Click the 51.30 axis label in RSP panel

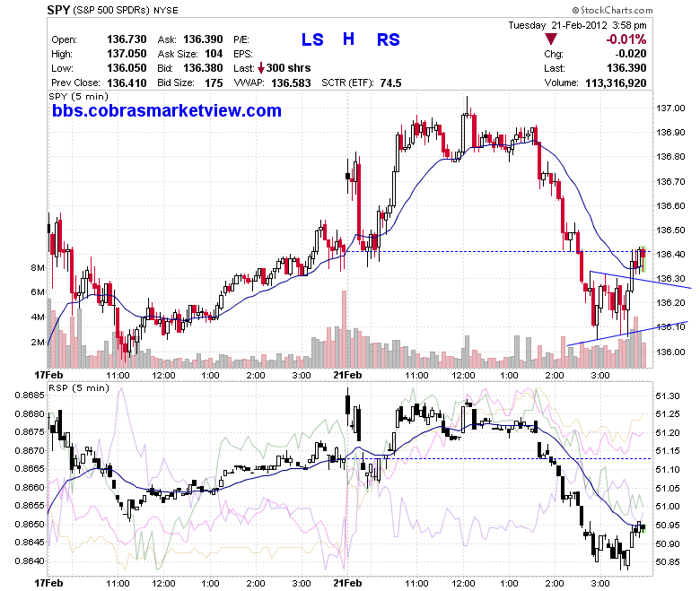668,396
